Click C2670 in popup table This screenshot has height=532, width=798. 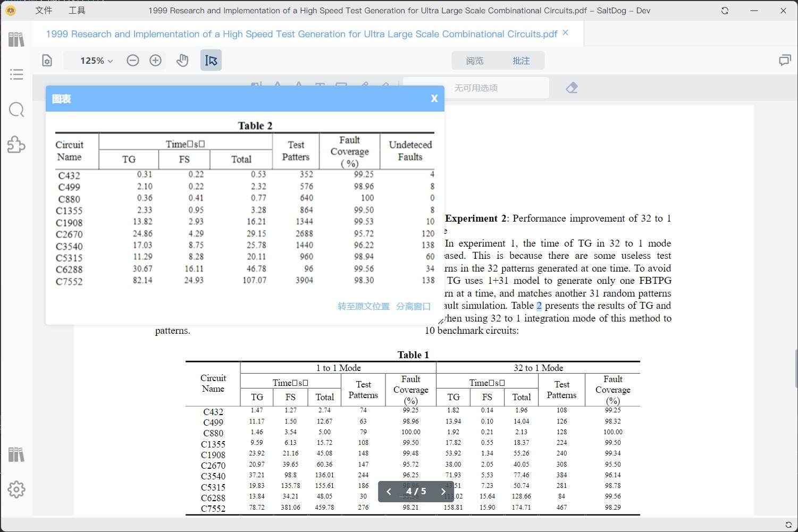(x=69, y=234)
